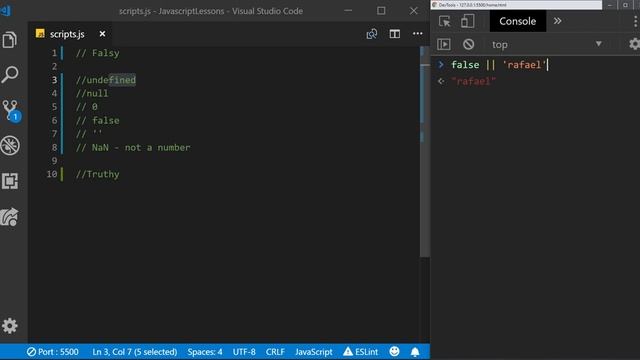Click the Port : 5500 status entry
The height and width of the screenshot is (360, 640).
pos(53,352)
